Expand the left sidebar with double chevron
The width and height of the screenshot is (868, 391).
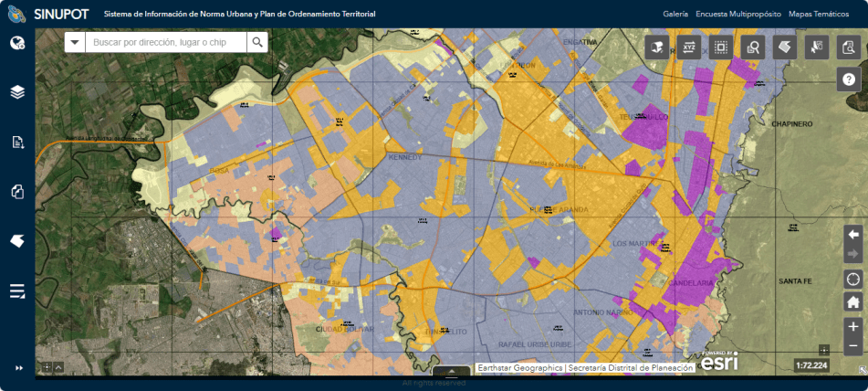point(17,368)
